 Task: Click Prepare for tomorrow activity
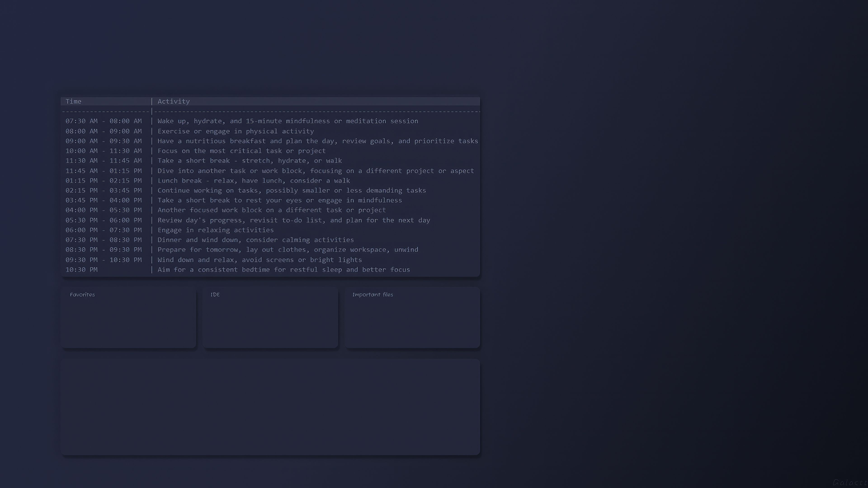coord(288,250)
